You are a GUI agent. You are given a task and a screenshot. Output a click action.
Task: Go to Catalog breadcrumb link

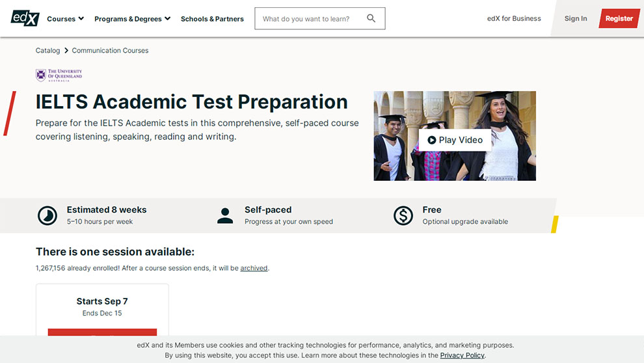click(x=47, y=51)
